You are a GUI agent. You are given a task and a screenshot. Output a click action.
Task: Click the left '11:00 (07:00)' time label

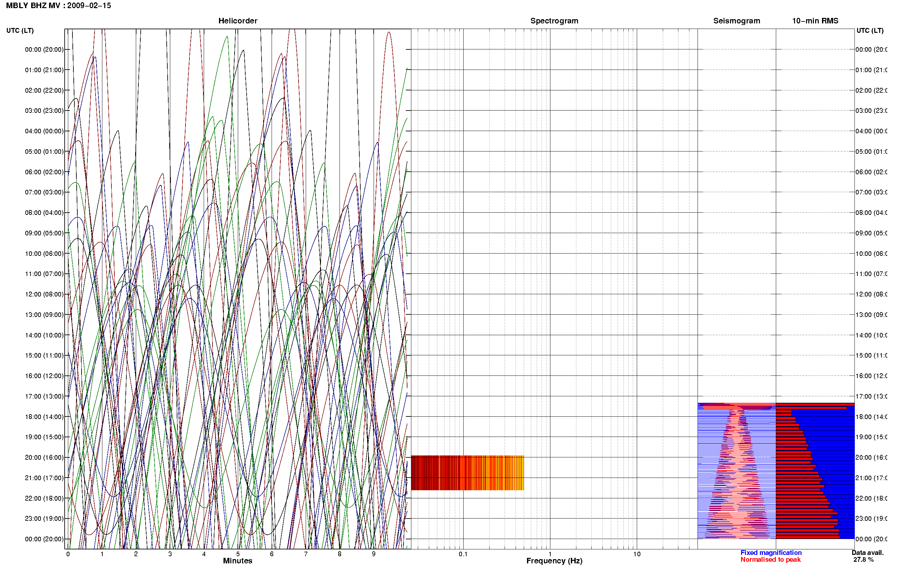[44, 274]
